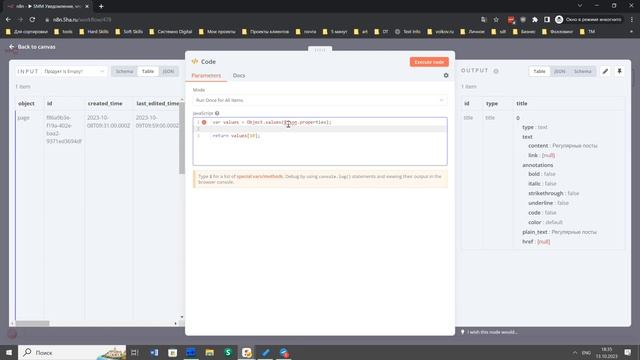Click the red extension icon in toolbar

pyautogui.click(x=511, y=20)
